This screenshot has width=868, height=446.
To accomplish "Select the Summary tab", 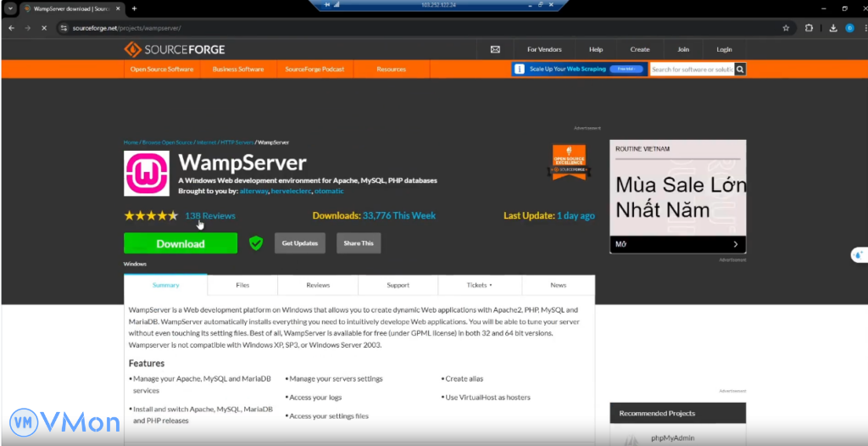I will click(x=165, y=285).
